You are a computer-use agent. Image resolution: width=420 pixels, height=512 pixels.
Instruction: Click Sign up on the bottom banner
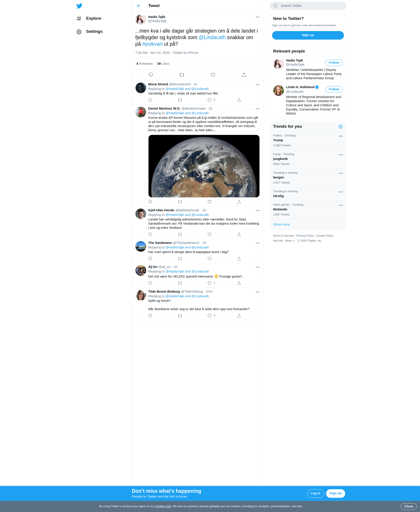335,493
